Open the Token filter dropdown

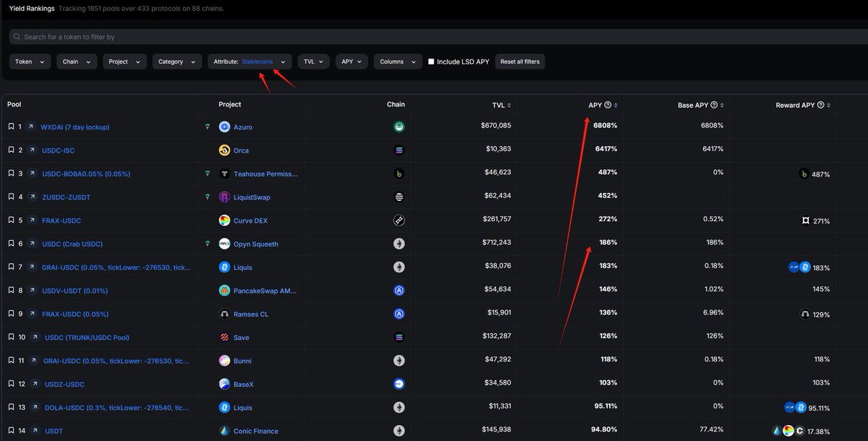(x=30, y=61)
